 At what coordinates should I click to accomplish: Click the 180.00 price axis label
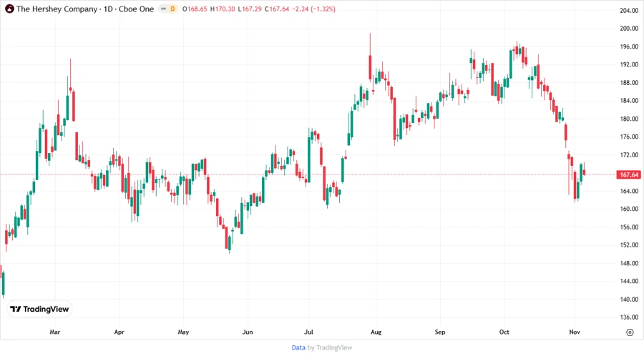pyautogui.click(x=629, y=119)
